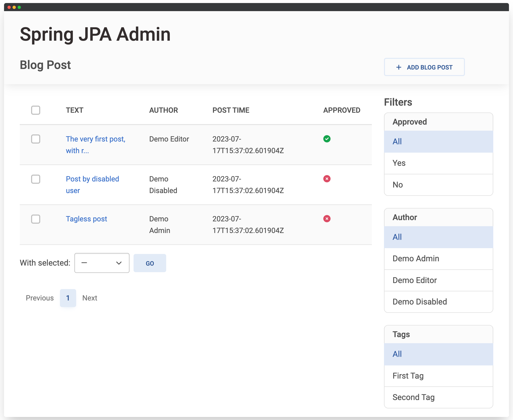Viewport: 513px width, 420px height.
Task: Open the 'Tagless post' link
Action: [87, 219]
